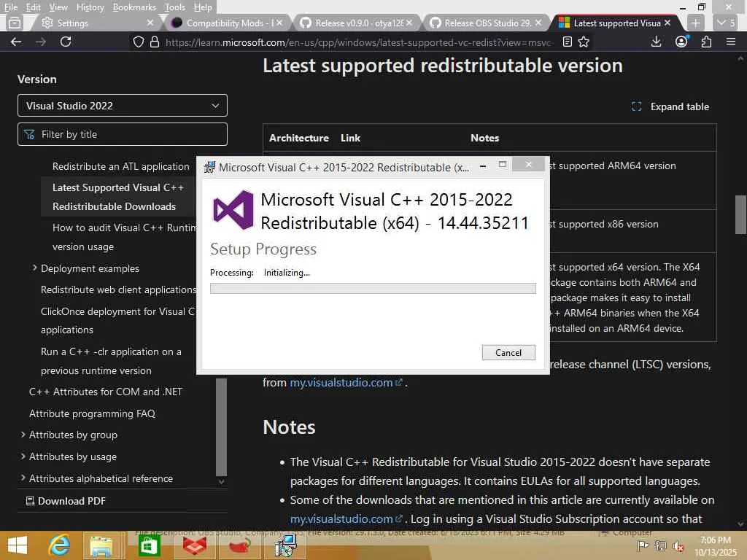Screen dimensions: 747x560
Task: Open the Edit menu
Action: point(33,7)
